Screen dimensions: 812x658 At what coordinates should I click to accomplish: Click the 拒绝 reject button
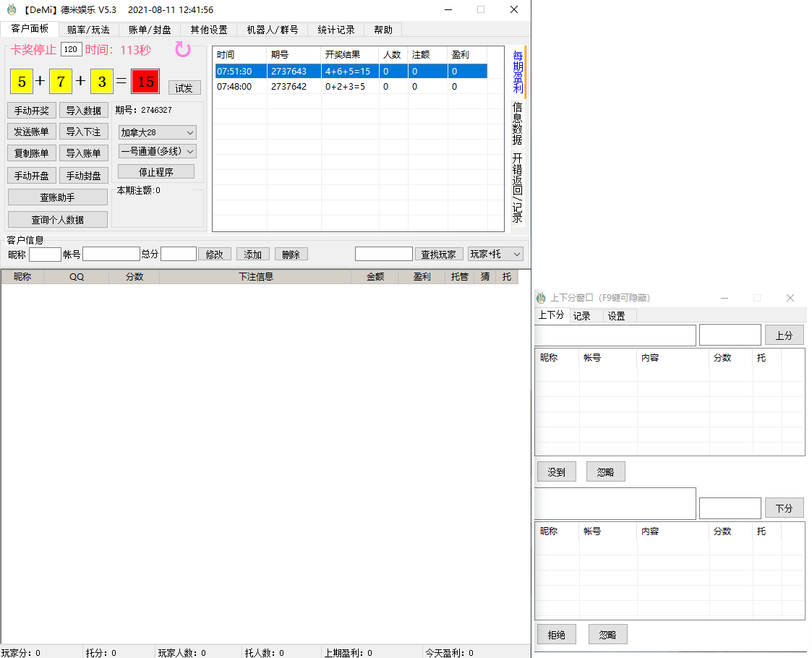[556, 634]
